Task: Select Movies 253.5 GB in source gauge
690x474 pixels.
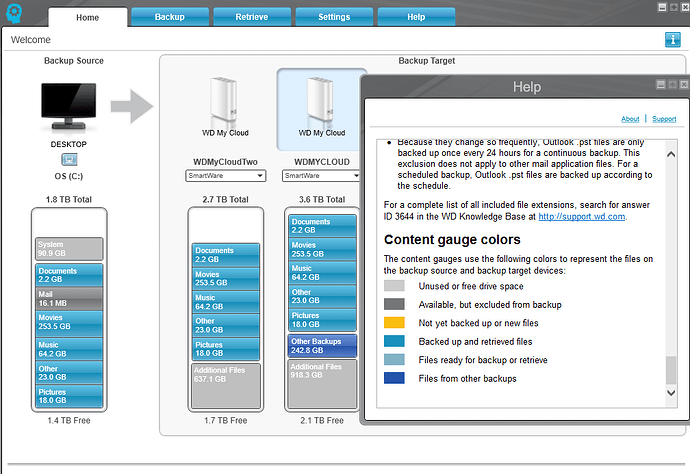Action: point(69,323)
